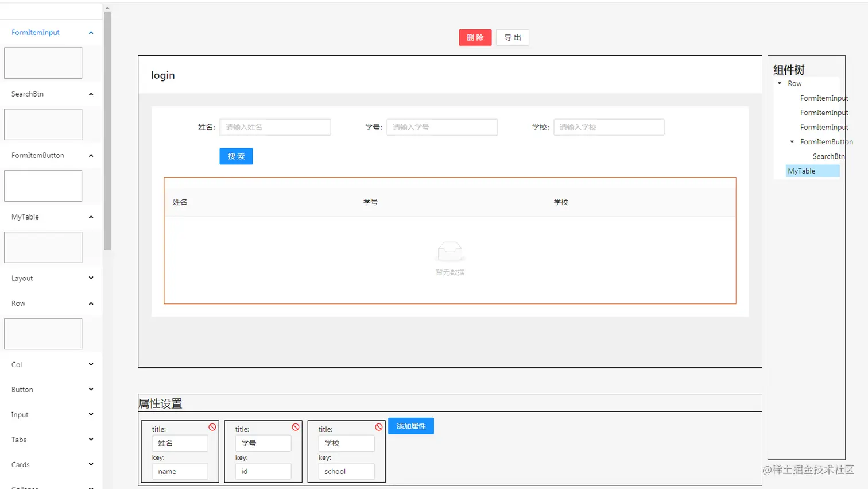Click the 添加属性 button
868x489 pixels.
point(411,426)
